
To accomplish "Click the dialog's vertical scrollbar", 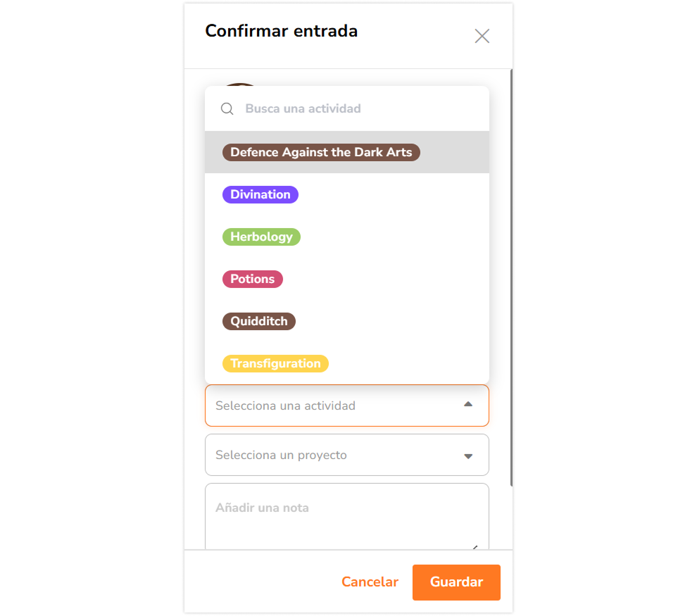I will [x=511, y=282].
